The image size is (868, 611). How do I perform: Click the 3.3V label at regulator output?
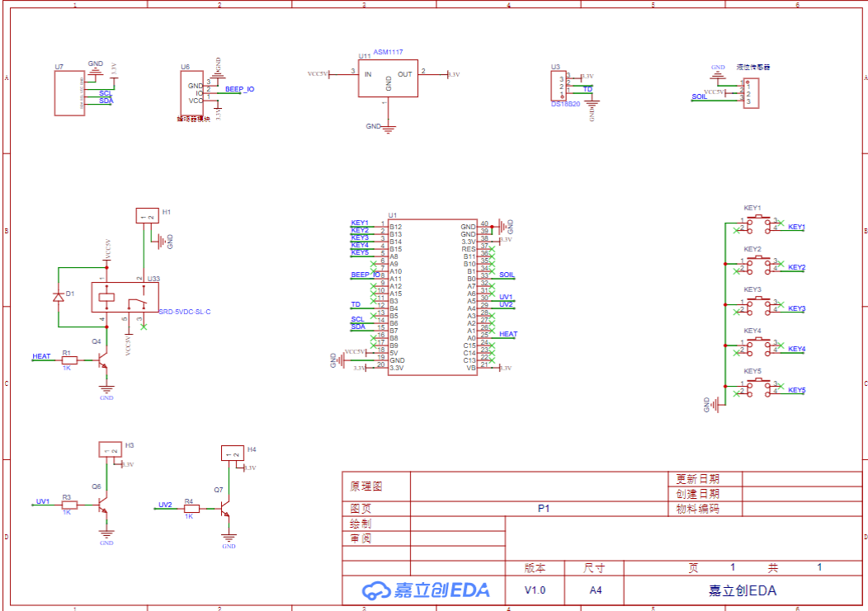tap(453, 74)
